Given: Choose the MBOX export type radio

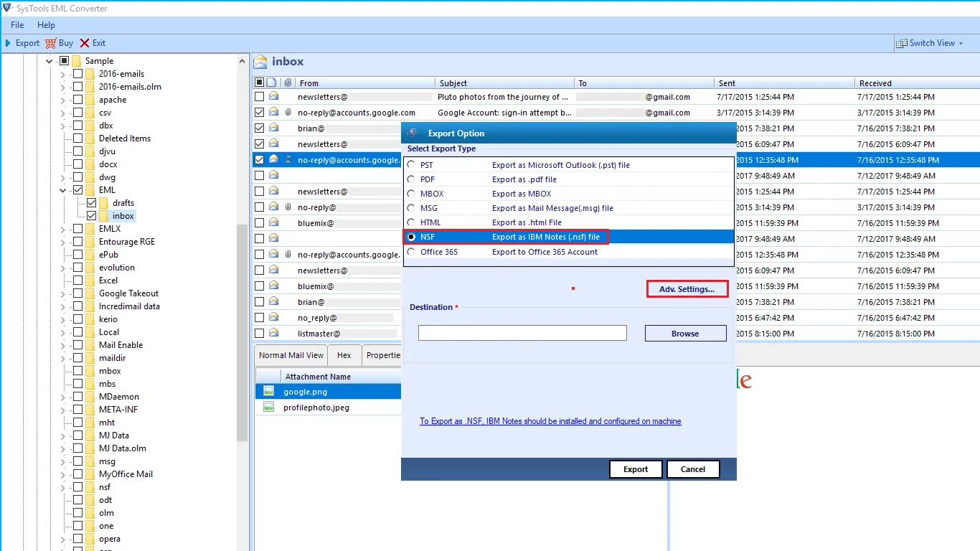Looking at the screenshot, I should [x=411, y=194].
